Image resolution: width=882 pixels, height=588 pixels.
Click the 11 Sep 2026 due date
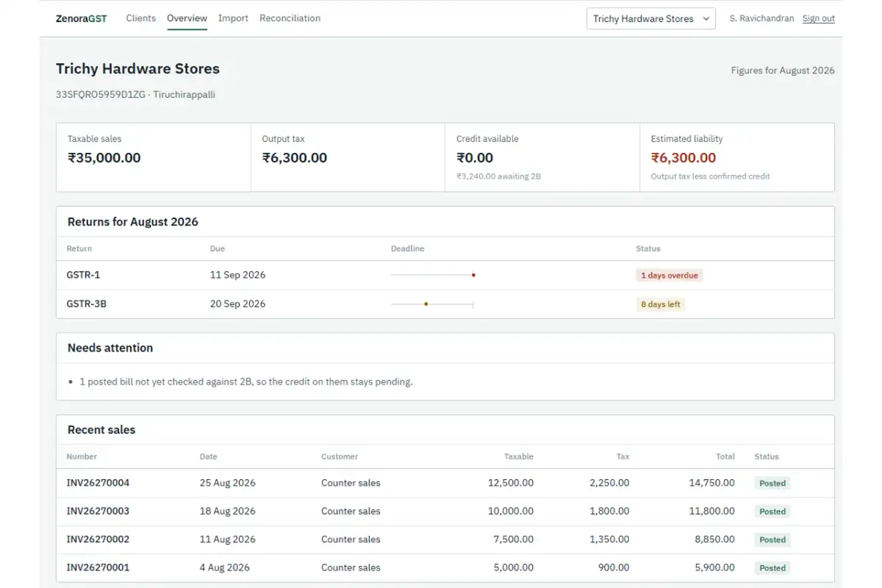tap(238, 275)
